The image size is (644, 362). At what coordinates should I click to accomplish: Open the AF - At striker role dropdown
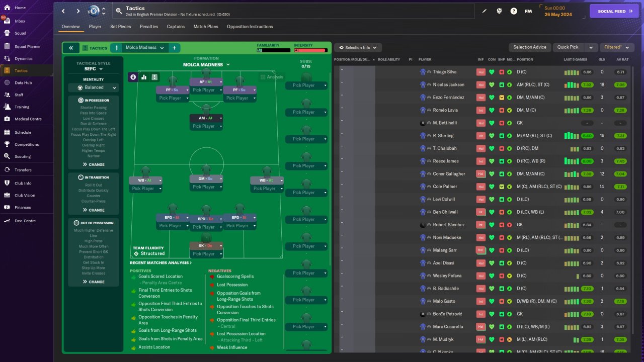tap(206, 82)
